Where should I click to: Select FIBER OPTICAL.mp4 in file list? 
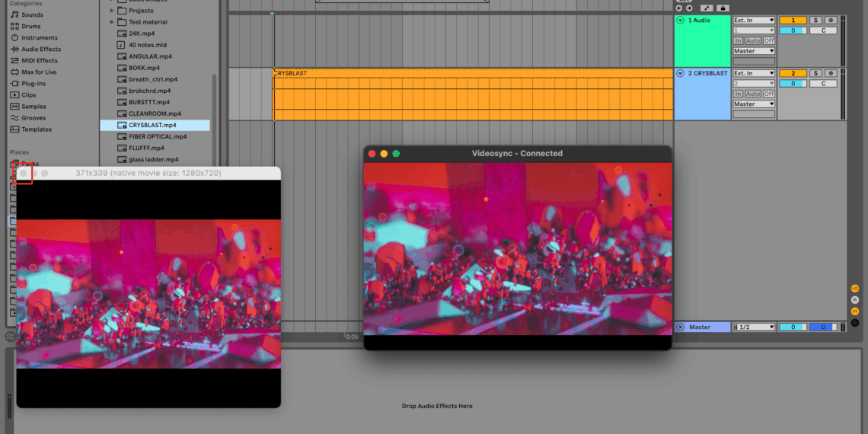click(157, 136)
